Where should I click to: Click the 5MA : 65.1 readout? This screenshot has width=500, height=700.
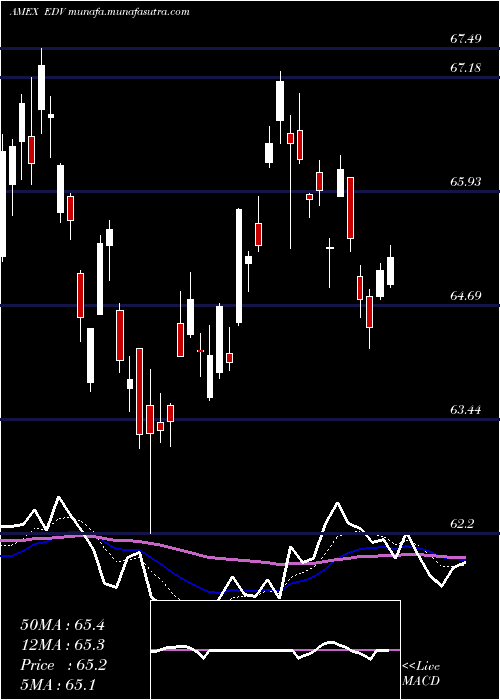coord(58,684)
